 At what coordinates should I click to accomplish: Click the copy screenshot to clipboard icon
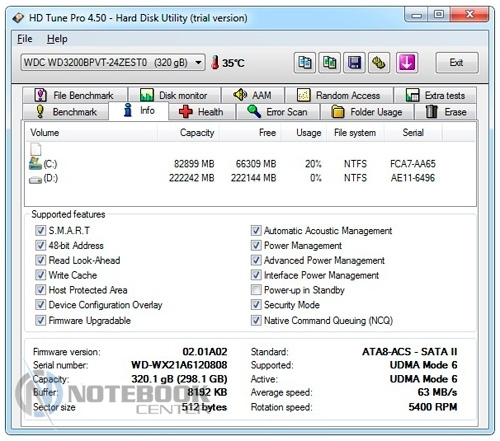coord(329,62)
